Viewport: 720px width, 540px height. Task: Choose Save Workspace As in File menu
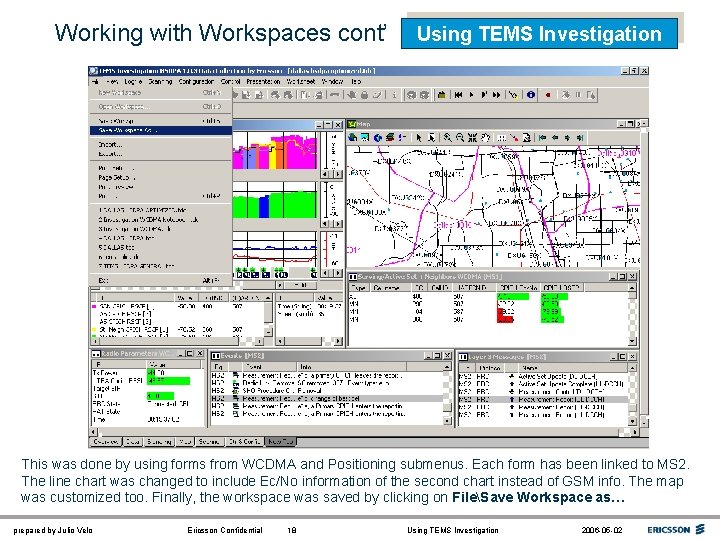click(161, 130)
